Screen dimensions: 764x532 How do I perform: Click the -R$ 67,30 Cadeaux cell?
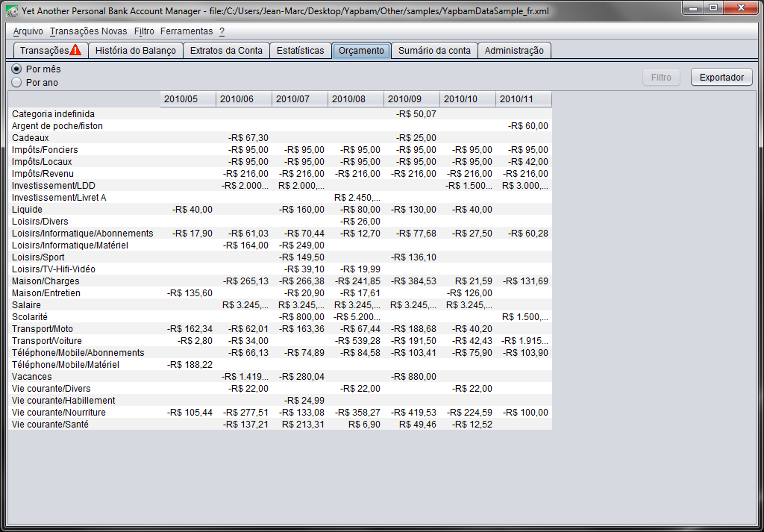pos(244,138)
